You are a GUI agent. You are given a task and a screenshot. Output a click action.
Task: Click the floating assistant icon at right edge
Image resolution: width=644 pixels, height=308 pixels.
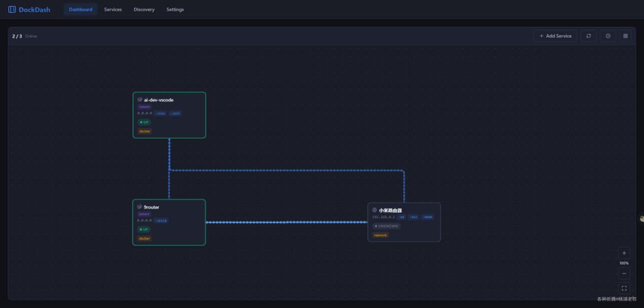click(641, 219)
